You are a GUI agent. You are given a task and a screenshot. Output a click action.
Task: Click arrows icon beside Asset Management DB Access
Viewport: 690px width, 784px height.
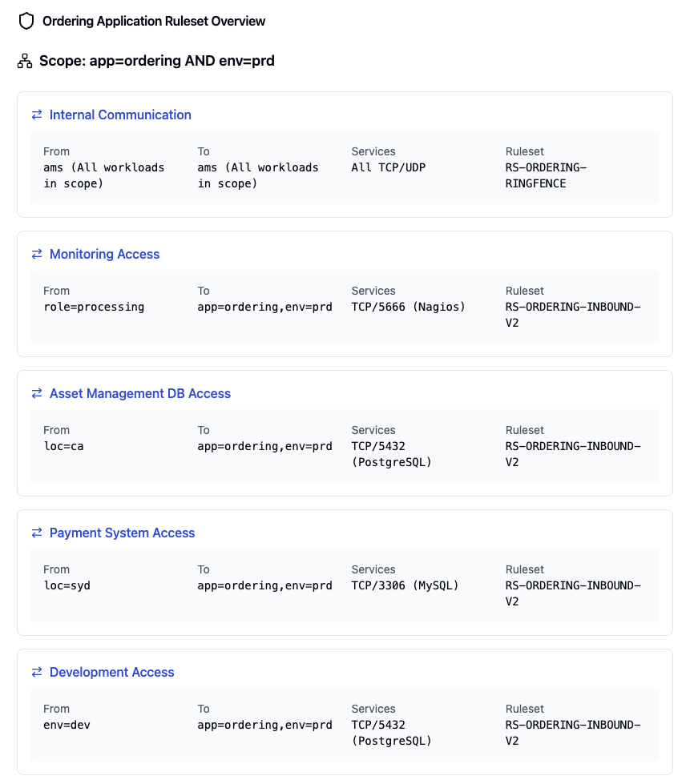[x=37, y=393]
